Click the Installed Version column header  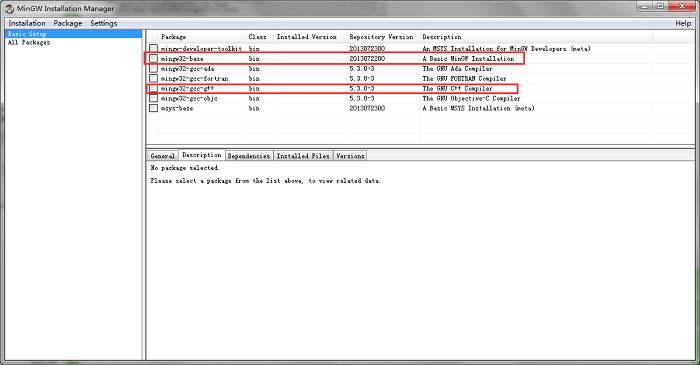pyautogui.click(x=310, y=37)
